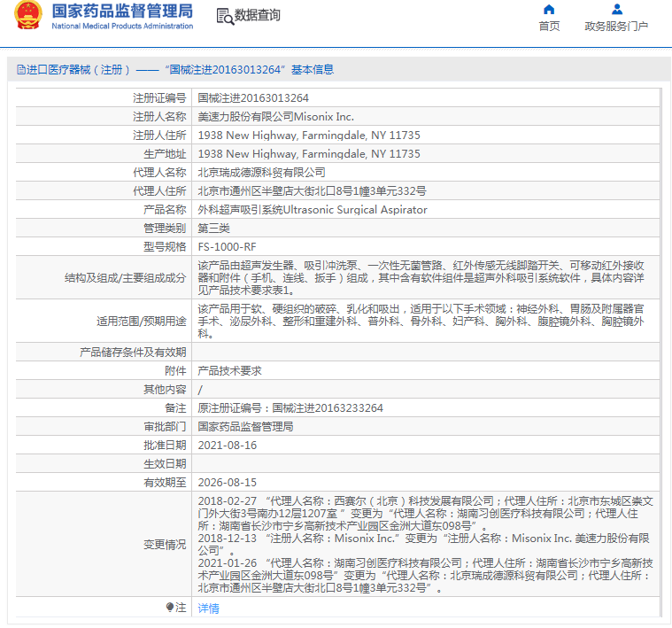Click the 注册证编号 row label
The width and height of the screenshot is (672, 628).
point(159,98)
